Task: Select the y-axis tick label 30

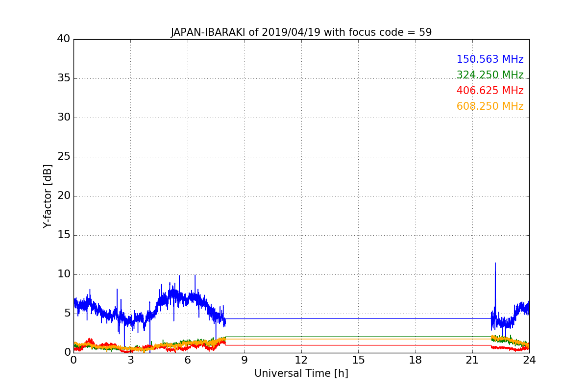Action: 64,118
